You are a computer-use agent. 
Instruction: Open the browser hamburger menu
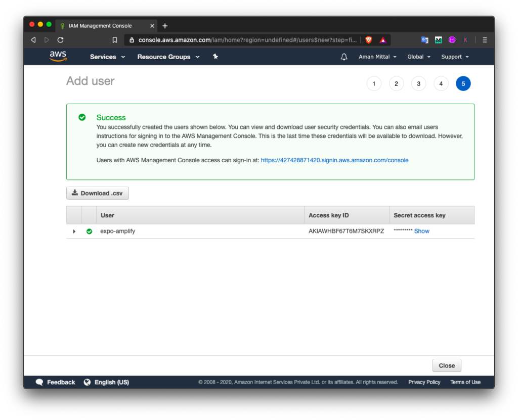pos(486,39)
